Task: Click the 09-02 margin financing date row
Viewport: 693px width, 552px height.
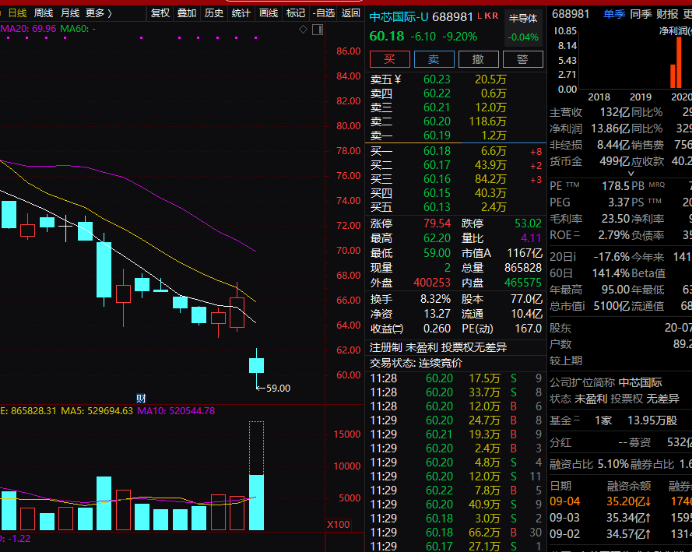Action: point(621,534)
